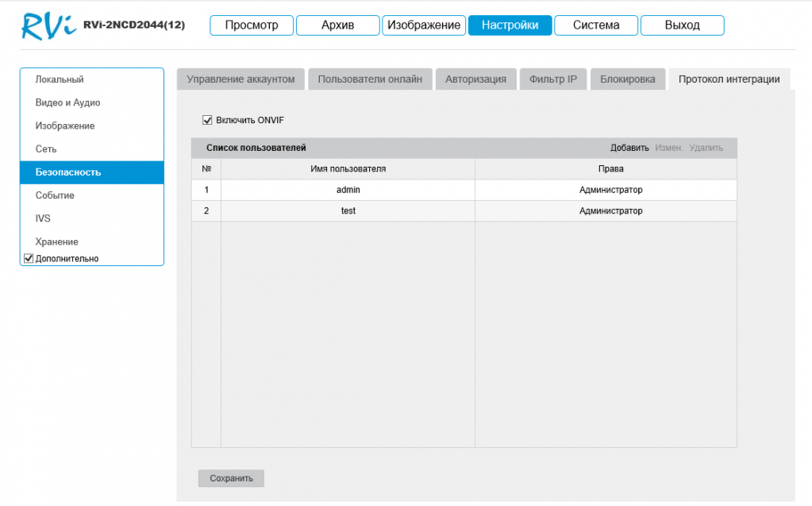This screenshot has width=812, height=506.
Task: Open the Система top menu
Action: pyautogui.click(x=596, y=25)
